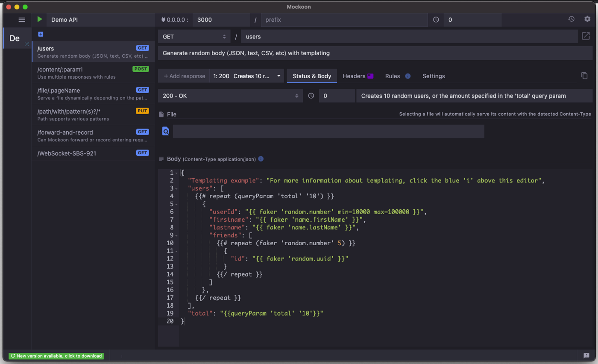This screenshot has height=364, width=598.
Task: Open the GET method dropdown
Action: coord(194,37)
